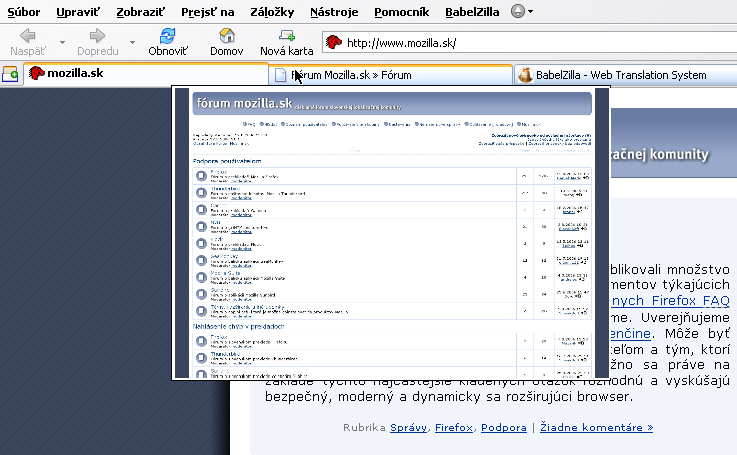Switch to the mozilla.sk tab
Image resolution: width=737 pixels, height=455 pixels.
[x=146, y=74]
